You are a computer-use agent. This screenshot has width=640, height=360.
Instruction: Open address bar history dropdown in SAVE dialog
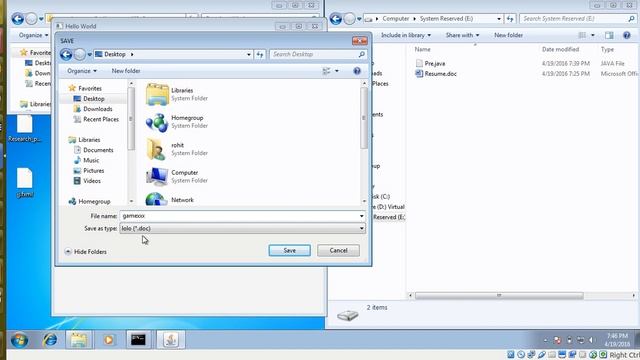(x=249, y=54)
